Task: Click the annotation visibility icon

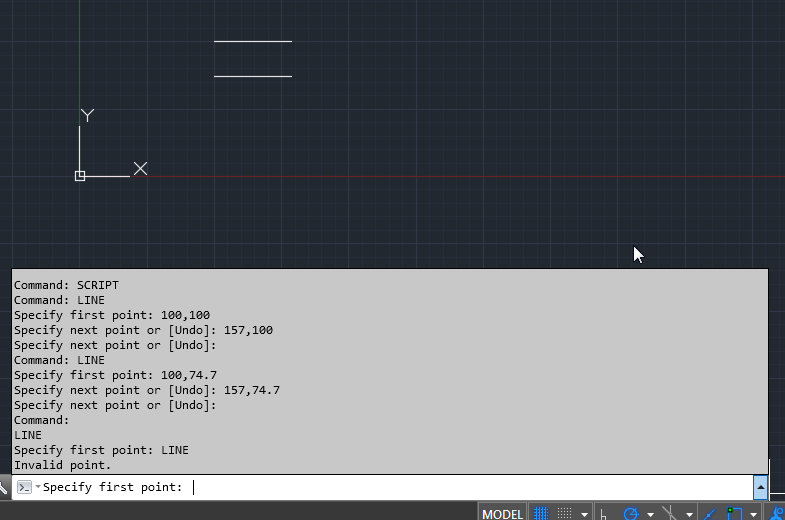Action: pos(776,514)
